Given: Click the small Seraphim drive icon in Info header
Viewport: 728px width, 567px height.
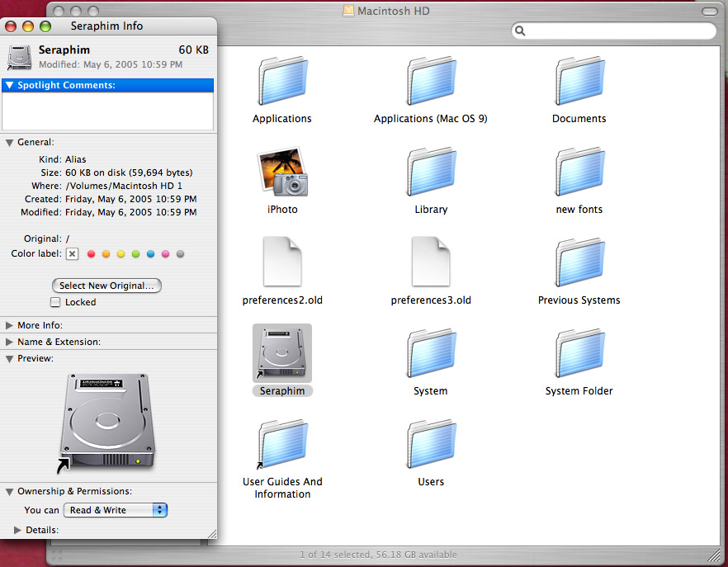Looking at the screenshot, I should 20,57.
